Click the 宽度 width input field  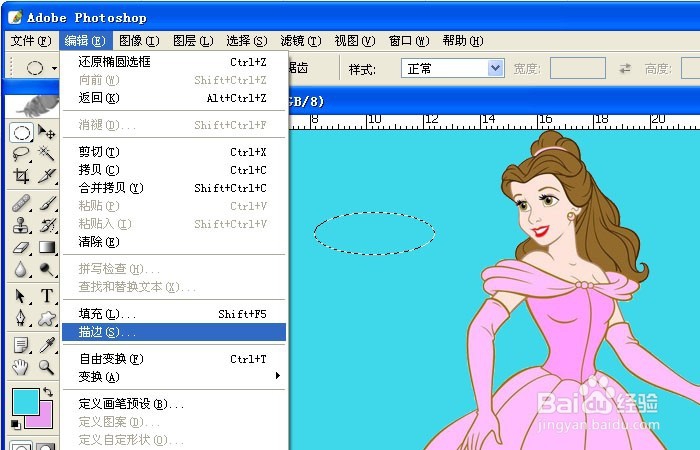pos(578,68)
